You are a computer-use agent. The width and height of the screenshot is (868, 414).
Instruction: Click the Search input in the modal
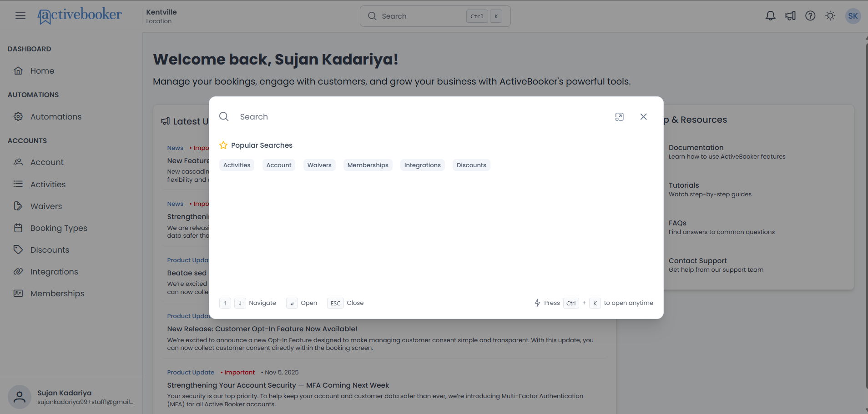(423, 117)
